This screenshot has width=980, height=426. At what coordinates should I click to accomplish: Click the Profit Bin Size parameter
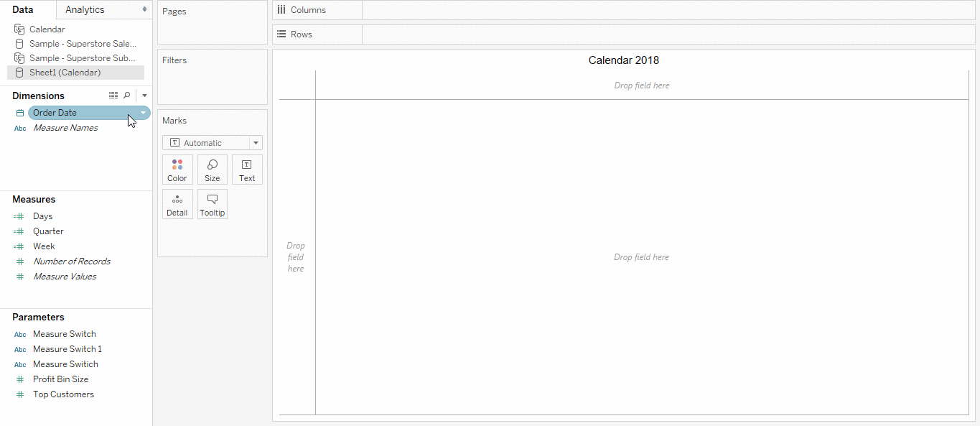(60, 379)
